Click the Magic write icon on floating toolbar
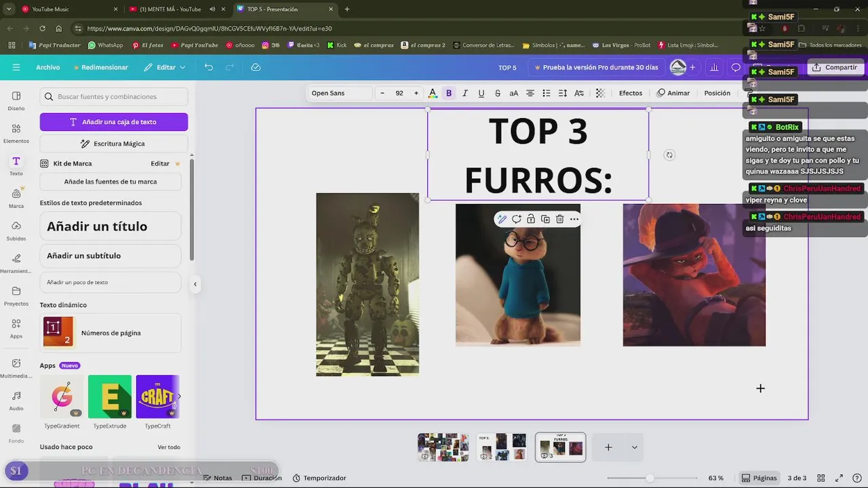Viewport: 868px width, 488px height. pos(502,219)
